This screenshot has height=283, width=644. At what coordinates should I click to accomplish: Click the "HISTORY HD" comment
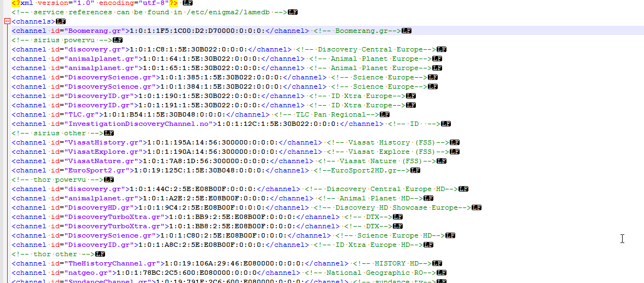tap(392, 263)
